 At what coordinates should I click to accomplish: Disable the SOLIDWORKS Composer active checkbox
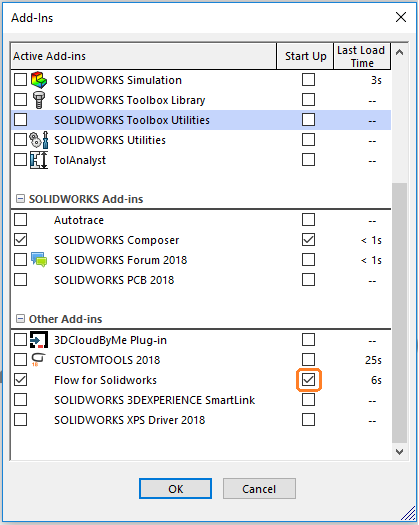[20, 240]
